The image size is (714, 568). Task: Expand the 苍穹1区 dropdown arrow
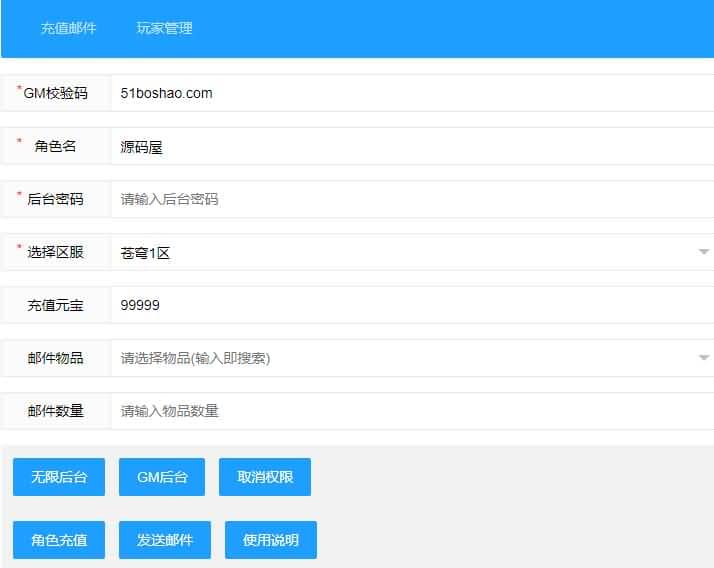pyautogui.click(x=703, y=252)
